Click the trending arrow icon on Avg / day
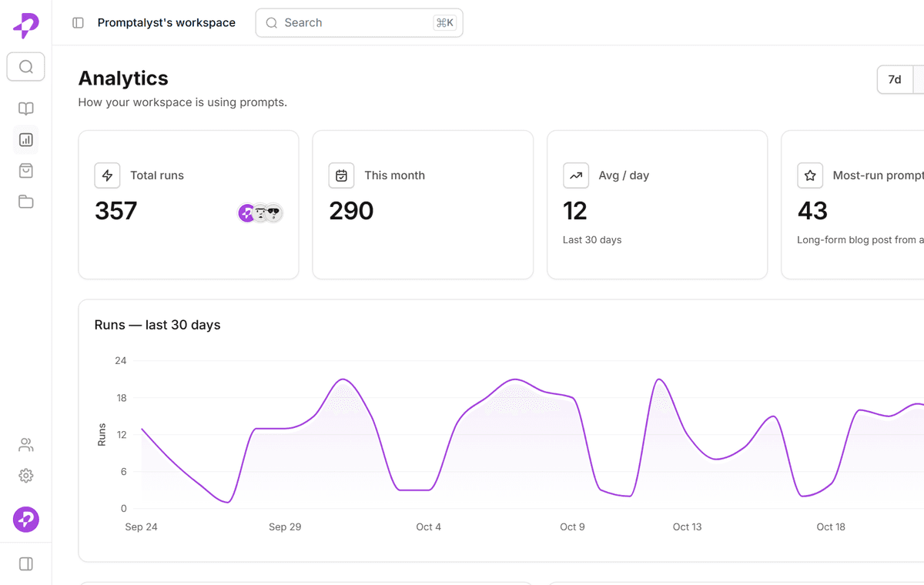Viewport: 924px width, 585px height. pyautogui.click(x=576, y=175)
